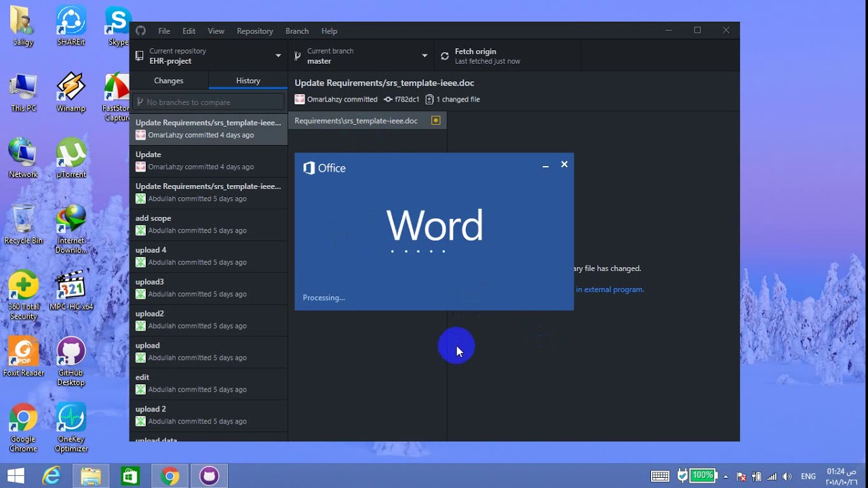Select the 'upload3' commit
The height and width of the screenshot is (488, 868).
(208, 288)
